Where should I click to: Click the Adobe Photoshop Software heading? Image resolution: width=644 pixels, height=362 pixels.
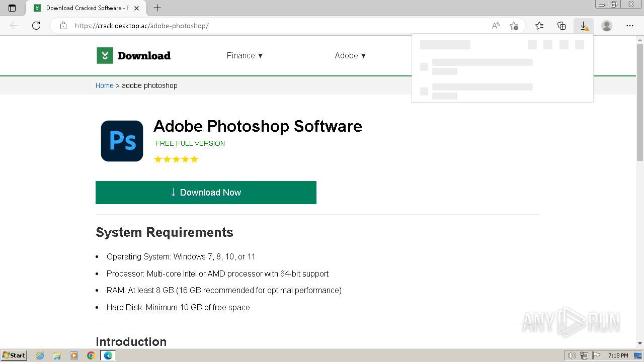point(258,126)
